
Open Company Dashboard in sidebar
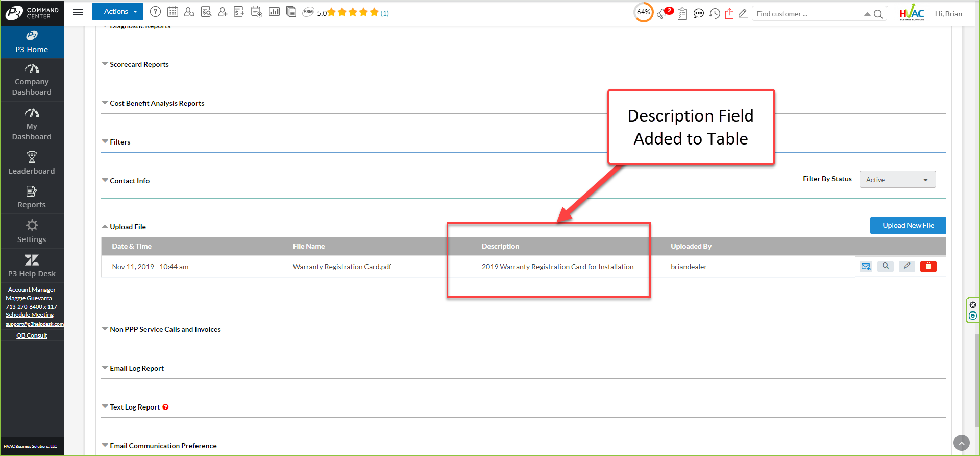[x=32, y=80]
